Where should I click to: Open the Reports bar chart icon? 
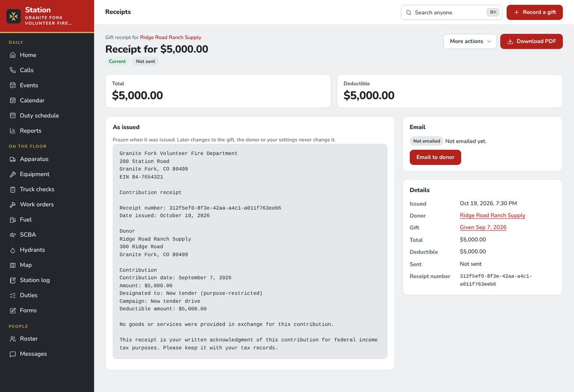click(x=13, y=131)
